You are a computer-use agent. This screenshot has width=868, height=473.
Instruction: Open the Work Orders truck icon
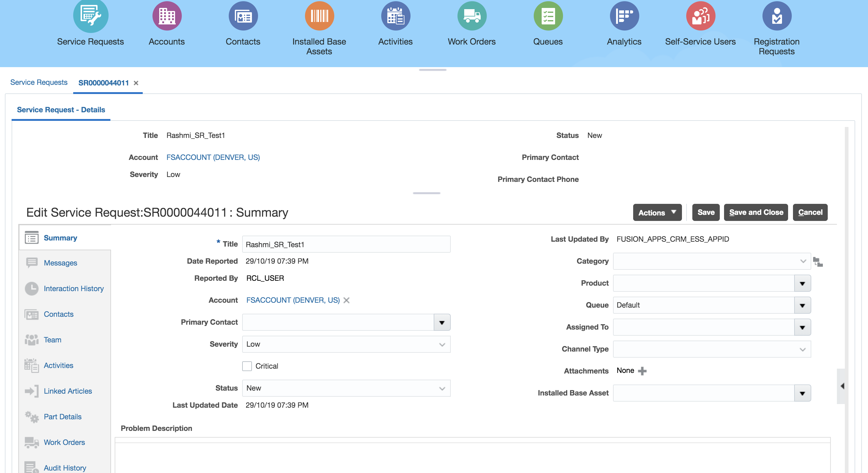coord(472,16)
